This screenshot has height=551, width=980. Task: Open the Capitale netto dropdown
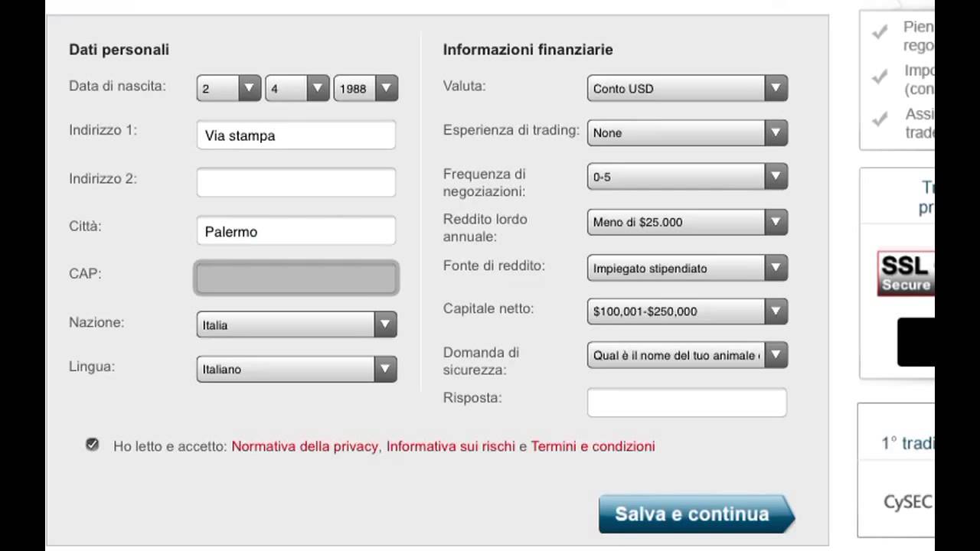point(687,311)
